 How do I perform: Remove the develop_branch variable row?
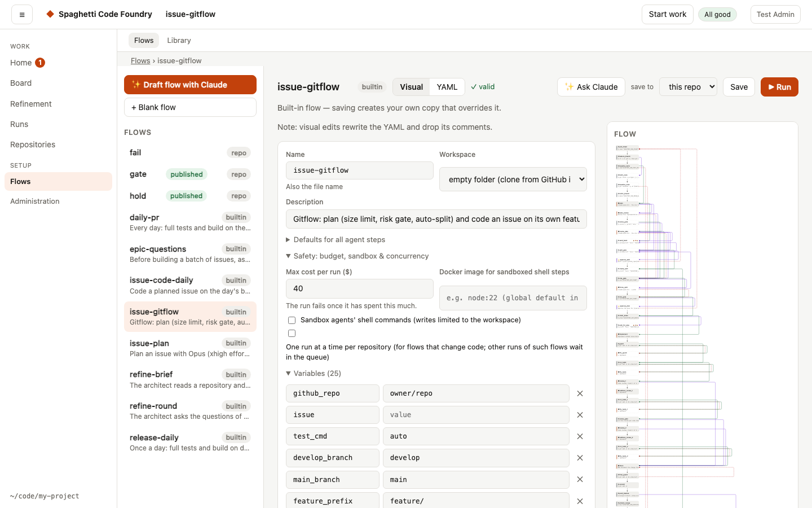580,458
